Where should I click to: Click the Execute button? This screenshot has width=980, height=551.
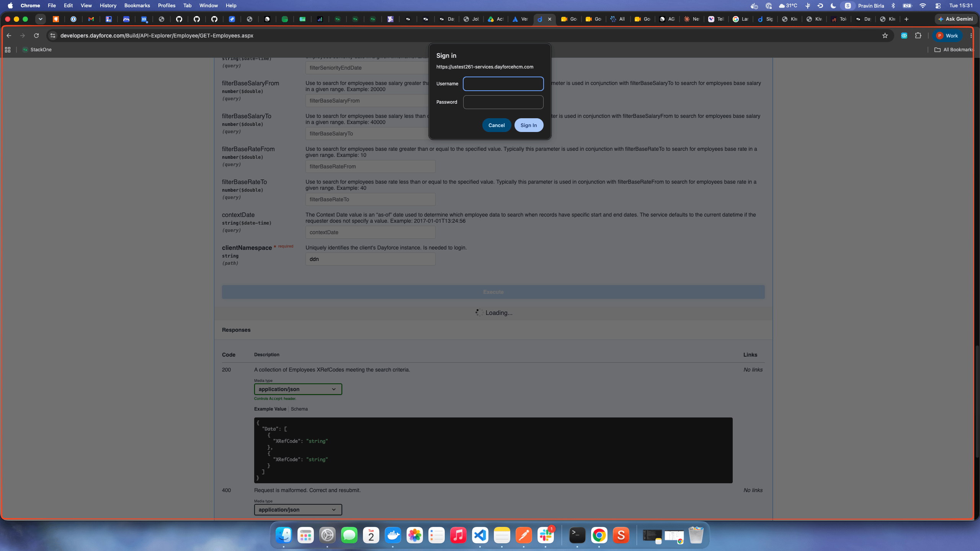pos(493,292)
